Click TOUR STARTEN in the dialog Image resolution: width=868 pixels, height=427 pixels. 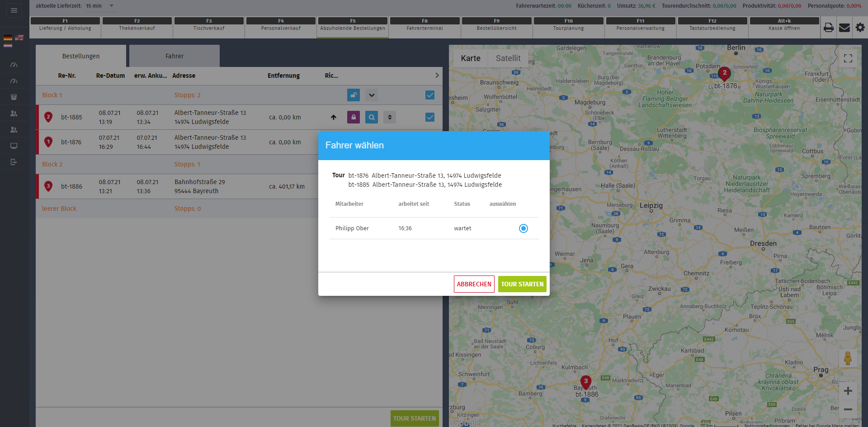click(522, 284)
